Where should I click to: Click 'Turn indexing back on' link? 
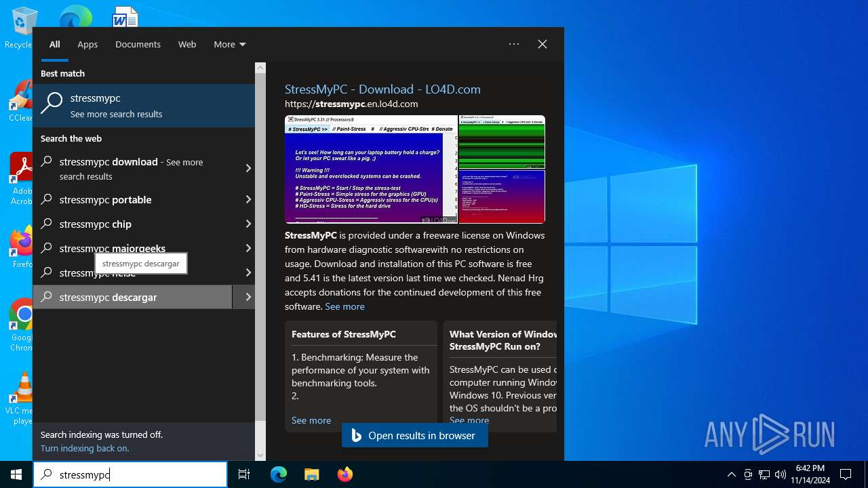pyautogui.click(x=85, y=449)
